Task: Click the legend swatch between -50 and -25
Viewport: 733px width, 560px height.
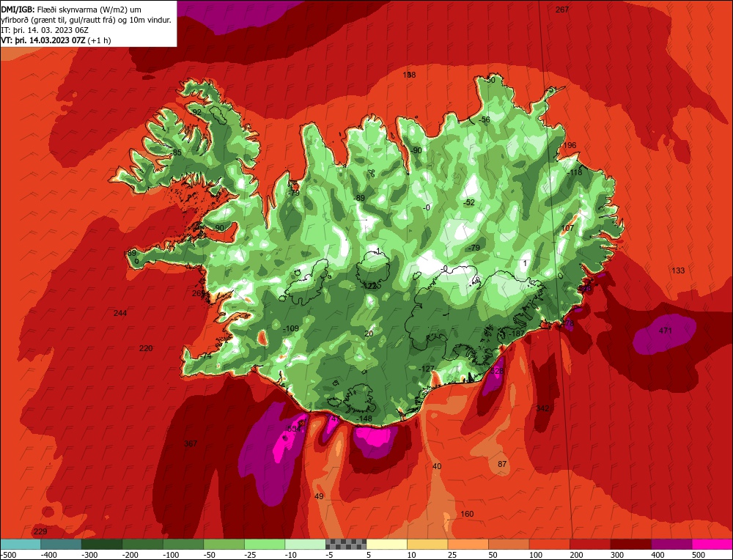Action: [x=224, y=544]
